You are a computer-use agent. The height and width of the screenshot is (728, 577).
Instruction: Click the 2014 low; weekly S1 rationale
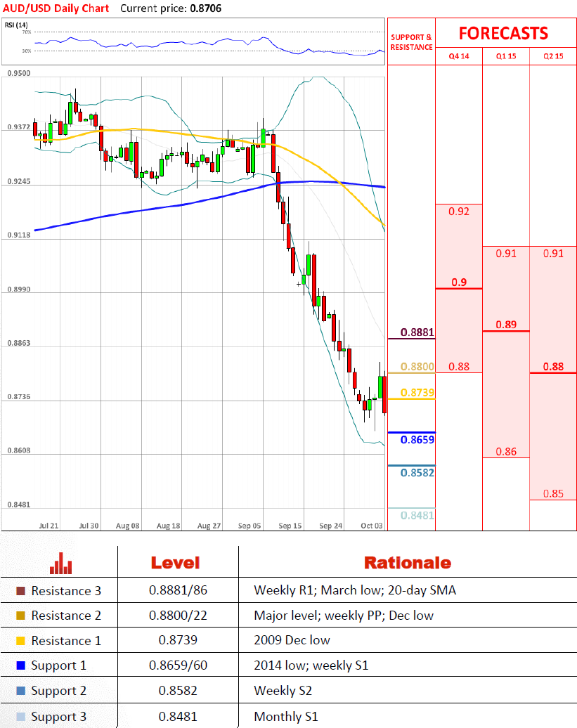point(311,665)
